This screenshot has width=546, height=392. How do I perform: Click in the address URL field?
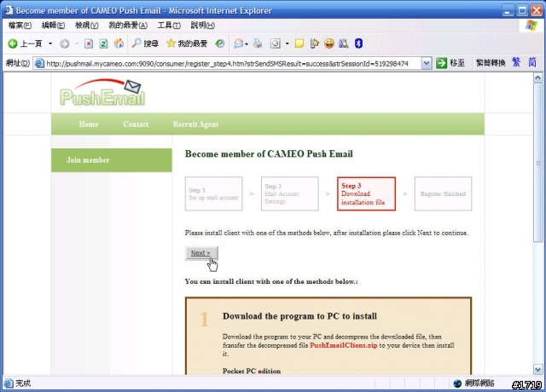[x=227, y=64]
